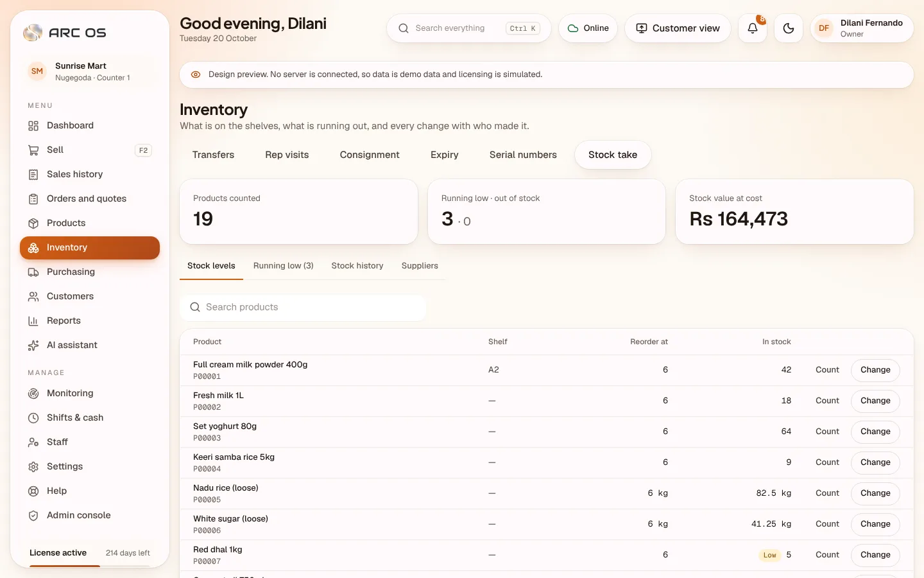
Task: Click the Staff icon
Action: [x=33, y=442]
